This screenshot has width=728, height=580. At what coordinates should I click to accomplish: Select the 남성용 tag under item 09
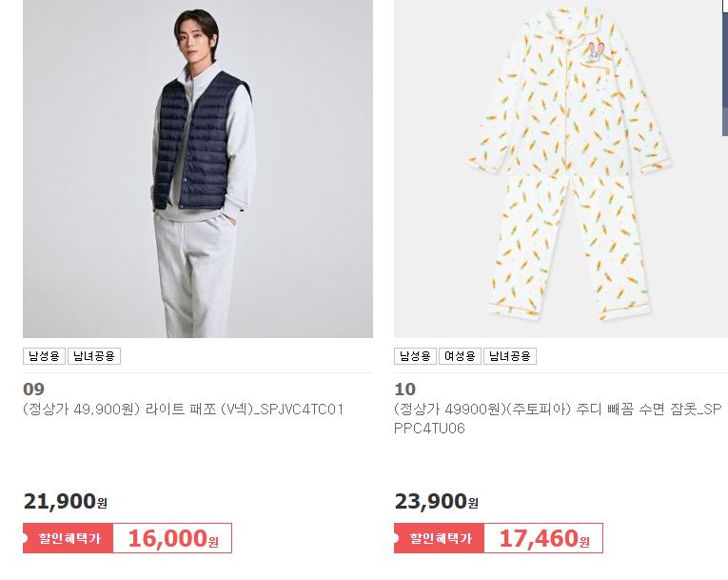coord(44,356)
